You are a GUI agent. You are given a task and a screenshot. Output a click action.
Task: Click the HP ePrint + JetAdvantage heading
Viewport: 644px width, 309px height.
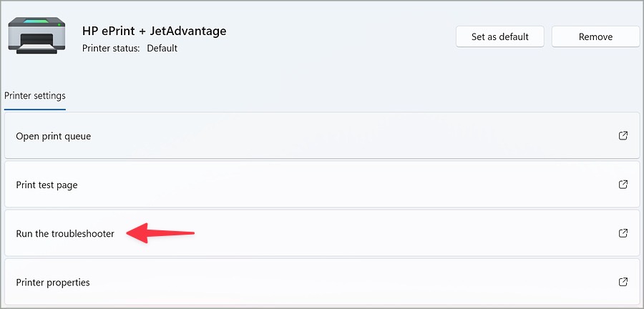[154, 31]
